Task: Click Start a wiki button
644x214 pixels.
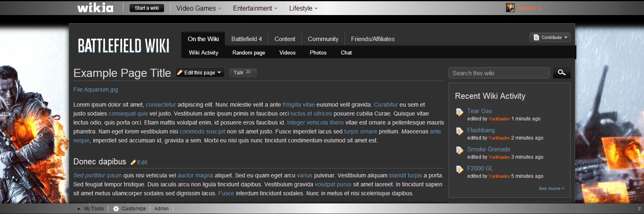Action: [x=147, y=8]
